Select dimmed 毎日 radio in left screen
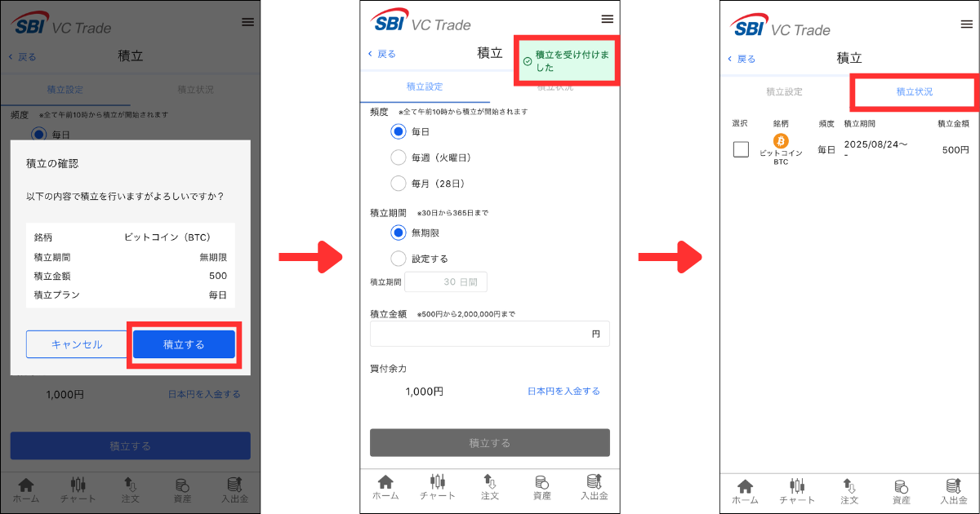This screenshot has height=514, width=980. point(39,134)
